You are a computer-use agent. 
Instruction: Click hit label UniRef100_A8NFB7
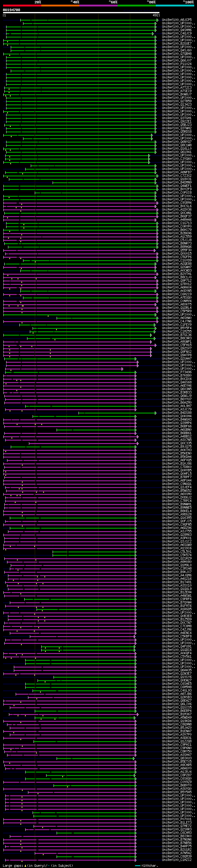pos(177,172)
